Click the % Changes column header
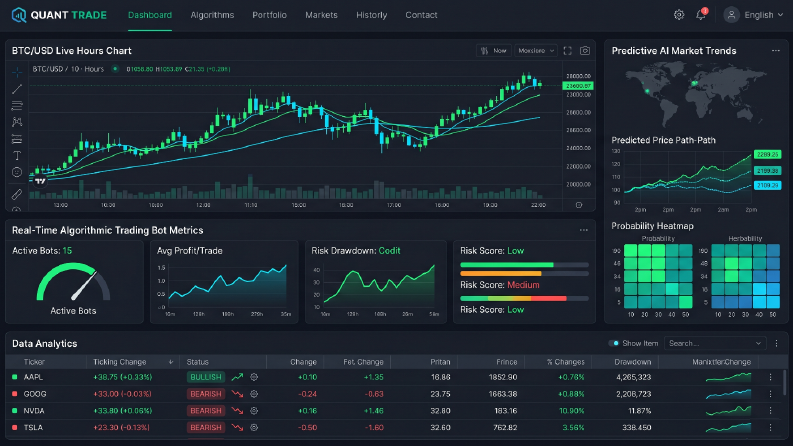The width and height of the screenshot is (793, 446). [565, 362]
